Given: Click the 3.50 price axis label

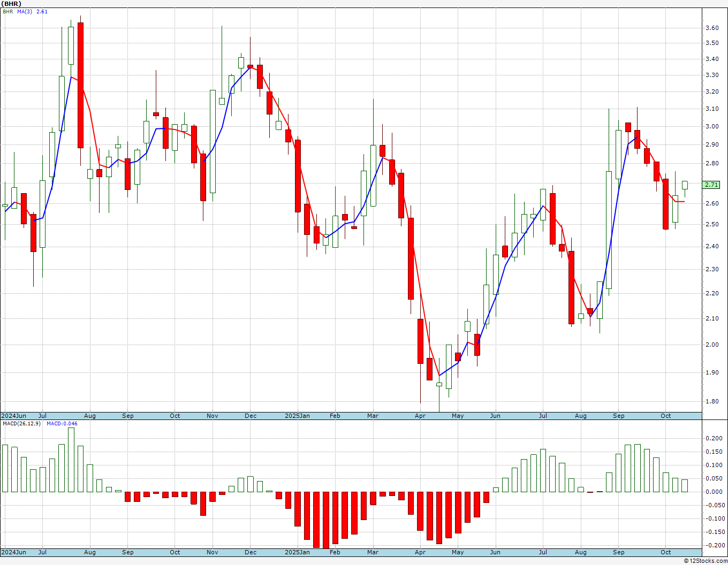Looking at the screenshot, I should tap(712, 43).
